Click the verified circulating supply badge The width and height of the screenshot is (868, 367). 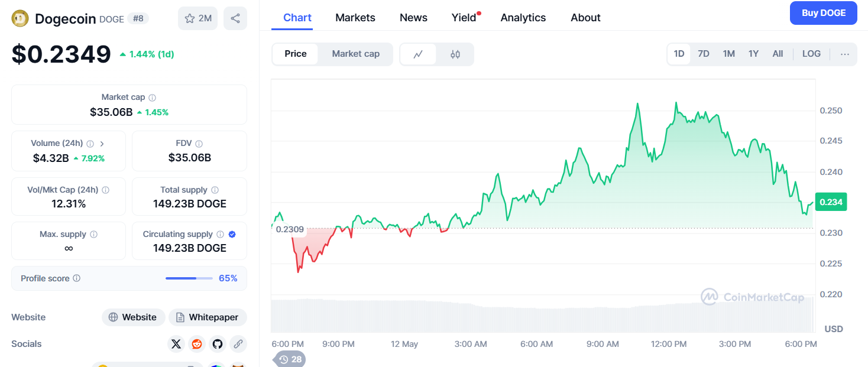[x=232, y=235]
